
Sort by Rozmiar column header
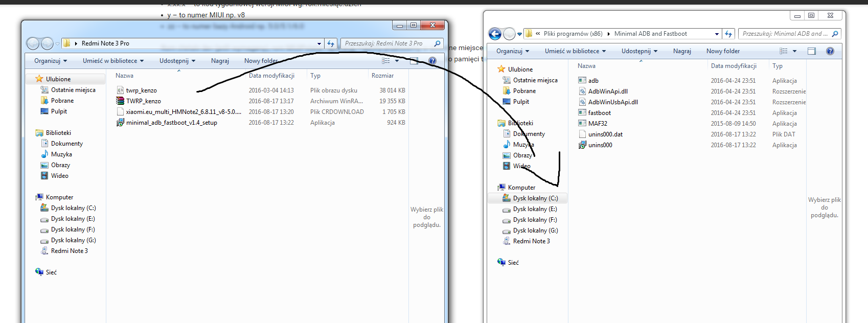(x=382, y=76)
